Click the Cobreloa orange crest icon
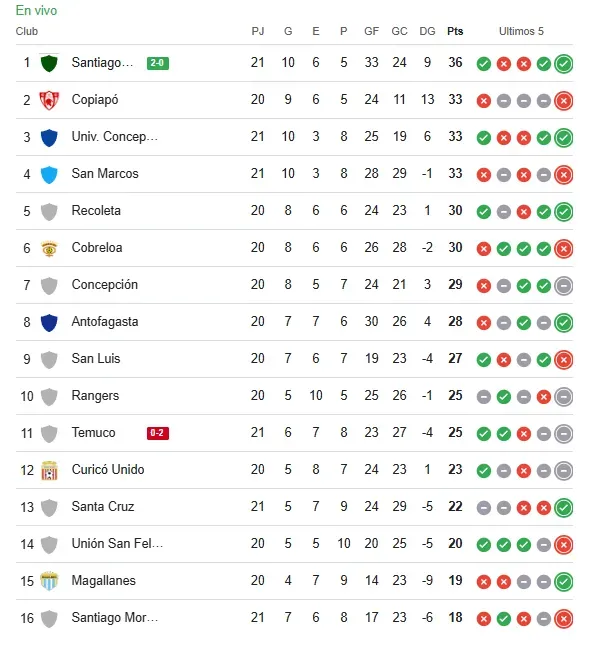Screen dimensions: 602x650 (49, 248)
